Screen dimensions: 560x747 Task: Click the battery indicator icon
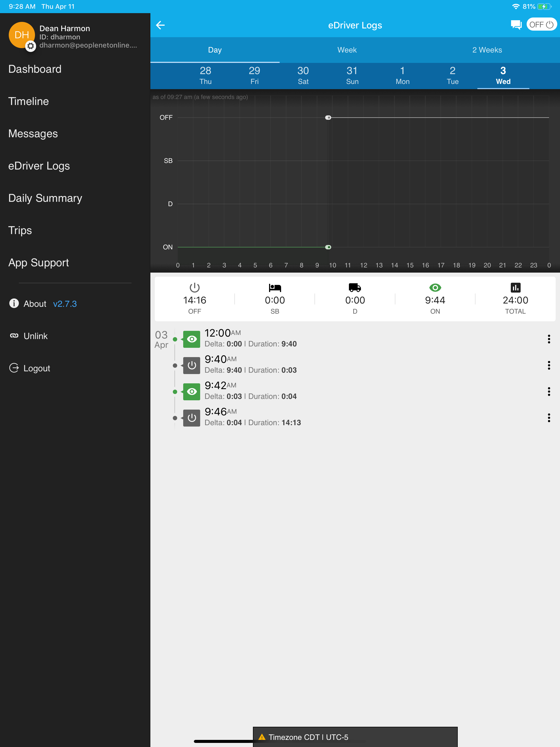[x=544, y=6]
